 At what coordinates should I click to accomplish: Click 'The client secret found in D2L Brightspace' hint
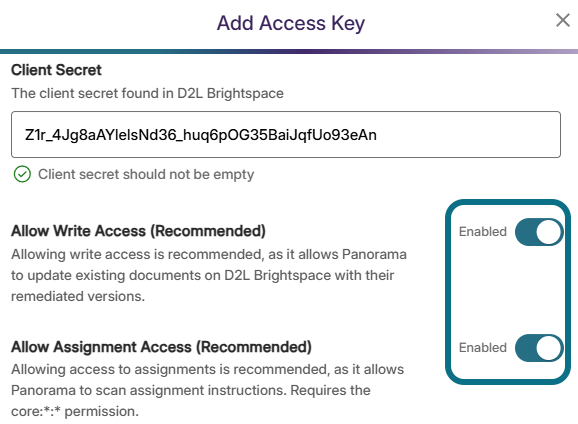pos(147,93)
